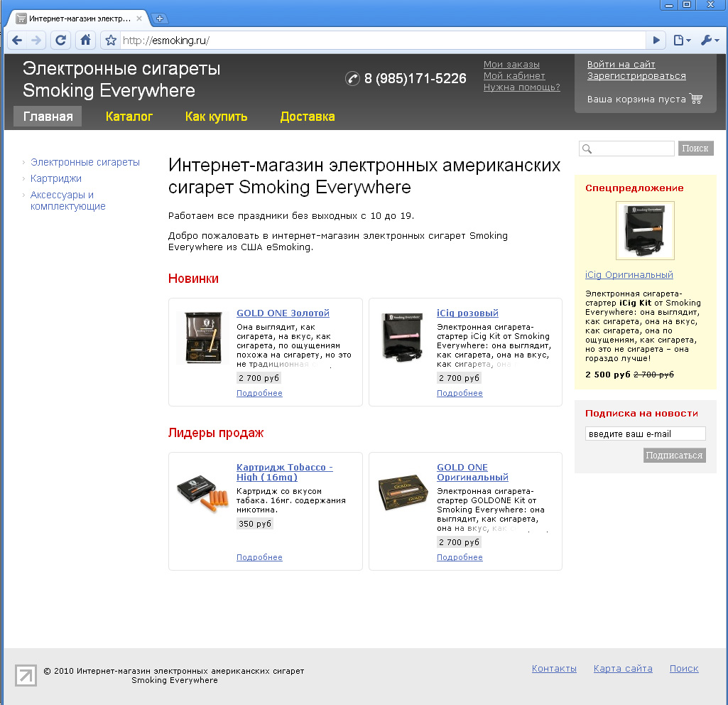This screenshot has width=728, height=705.
Task: Open the GOLD ONE Оригинальный product link
Action: pos(472,473)
